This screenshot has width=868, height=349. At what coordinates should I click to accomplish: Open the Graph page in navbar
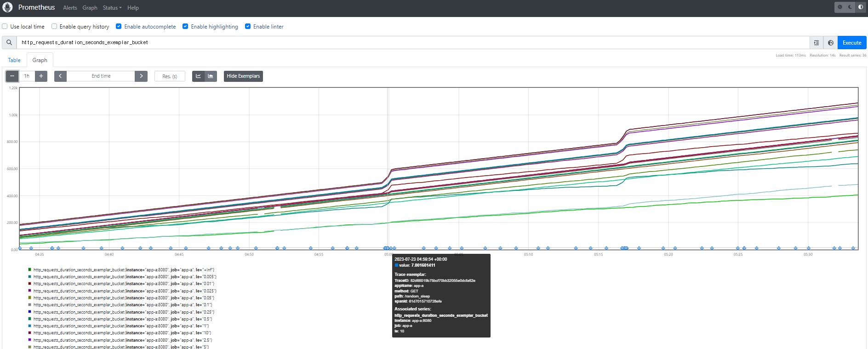point(90,8)
